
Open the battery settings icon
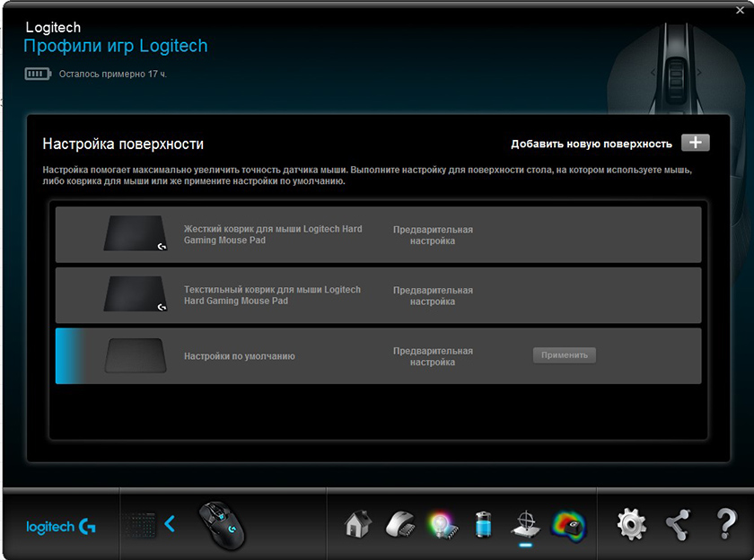pyautogui.click(x=484, y=524)
